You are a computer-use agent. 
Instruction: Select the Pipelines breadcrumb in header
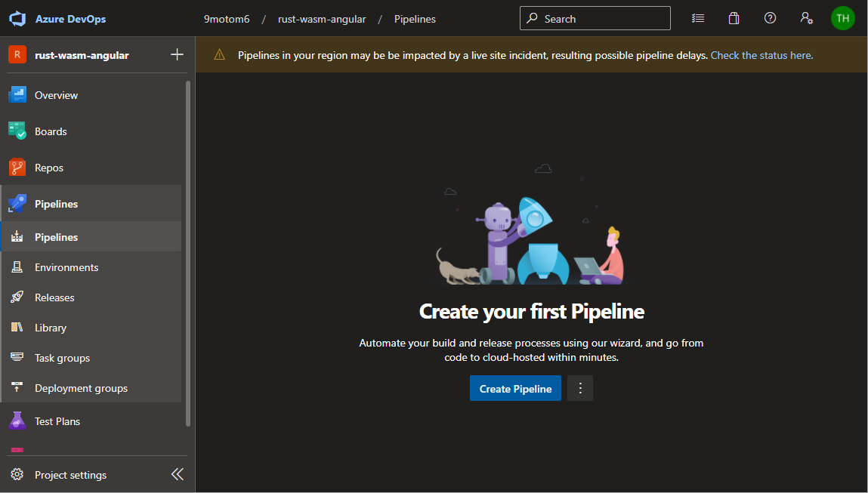tap(415, 19)
